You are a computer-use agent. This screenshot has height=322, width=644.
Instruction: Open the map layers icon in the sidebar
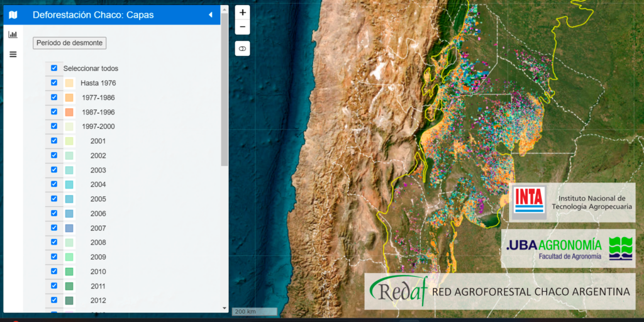[x=13, y=15]
